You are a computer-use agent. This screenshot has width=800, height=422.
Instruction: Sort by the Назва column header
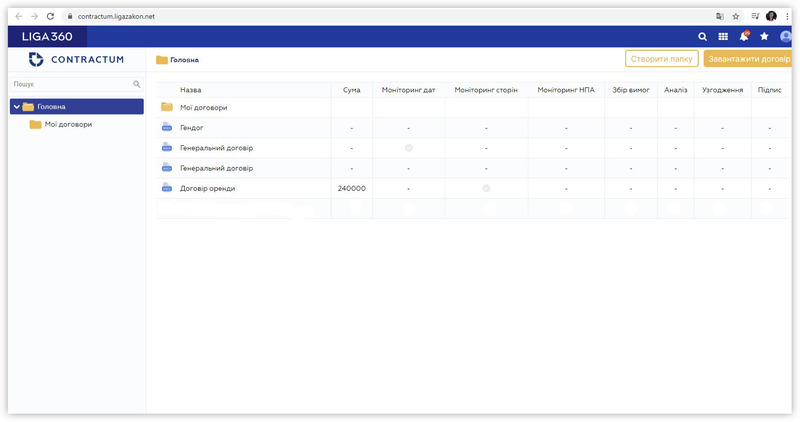pyautogui.click(x=190, y=90)
